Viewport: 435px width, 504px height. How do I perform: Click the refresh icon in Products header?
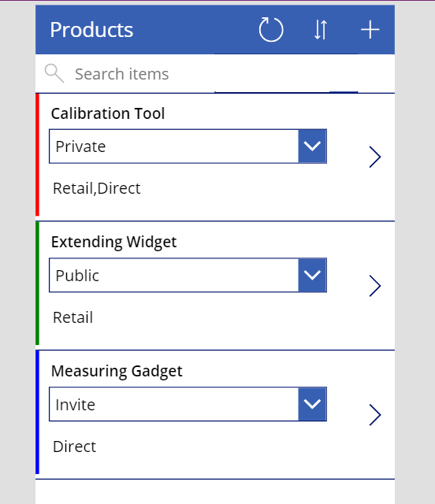[271, 30]
